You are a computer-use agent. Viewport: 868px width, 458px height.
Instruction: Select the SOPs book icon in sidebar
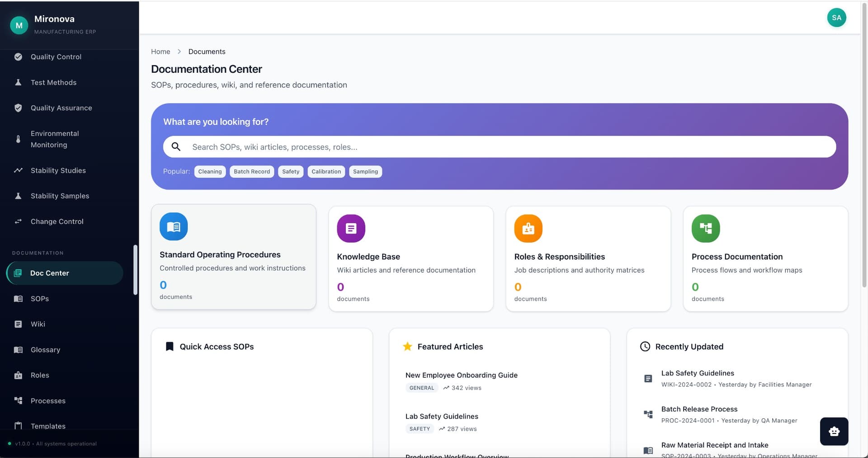(18, 299)
